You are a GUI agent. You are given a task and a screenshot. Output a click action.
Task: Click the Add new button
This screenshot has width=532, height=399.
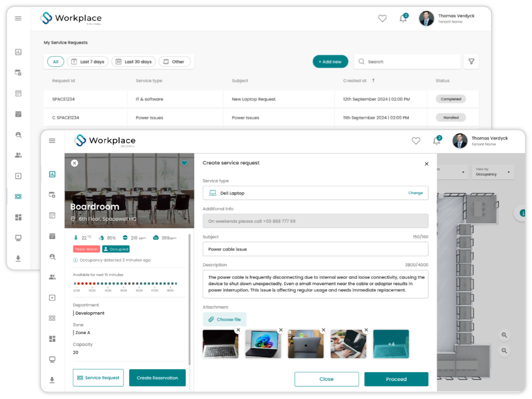(330, 61)
